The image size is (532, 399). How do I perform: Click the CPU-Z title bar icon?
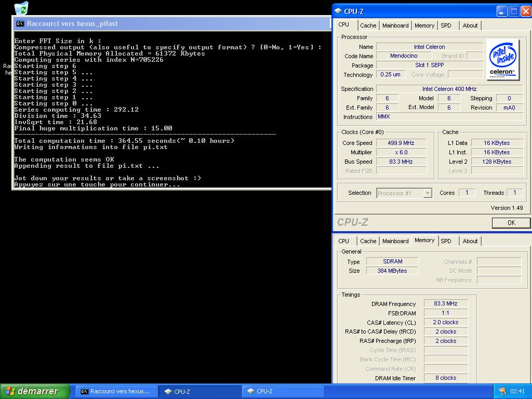pos(338,11)
